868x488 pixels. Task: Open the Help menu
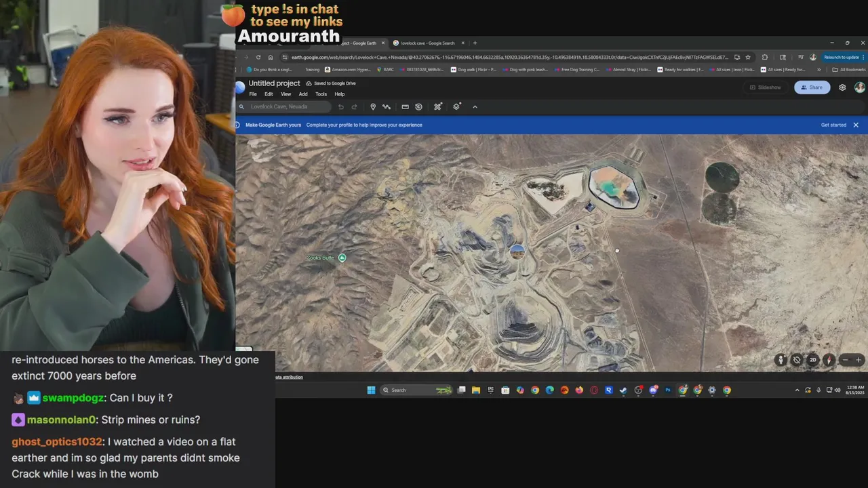pos(340,94)
